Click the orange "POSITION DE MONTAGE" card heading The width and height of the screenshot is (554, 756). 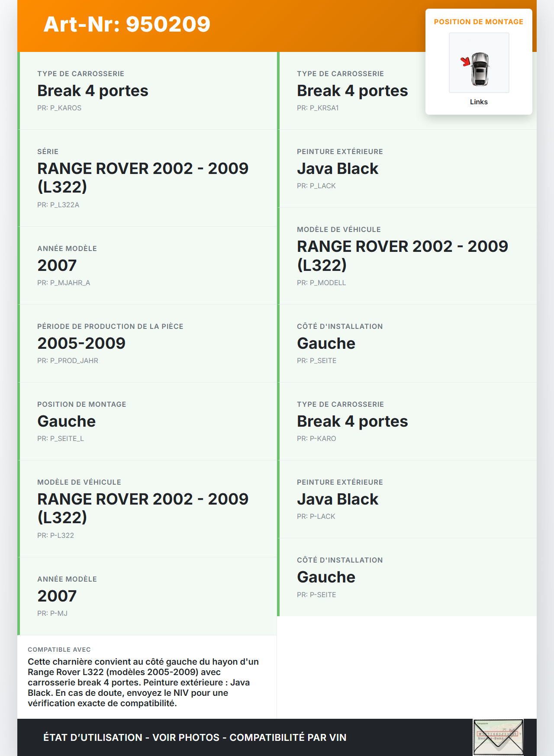(x=478, y=22)
